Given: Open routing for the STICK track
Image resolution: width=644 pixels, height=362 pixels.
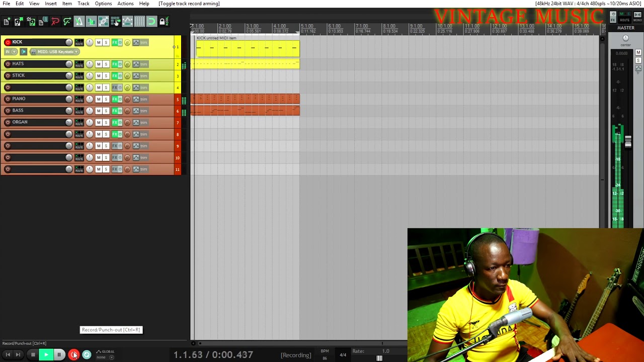Looking at the screenshot, I should coord(79,76).
